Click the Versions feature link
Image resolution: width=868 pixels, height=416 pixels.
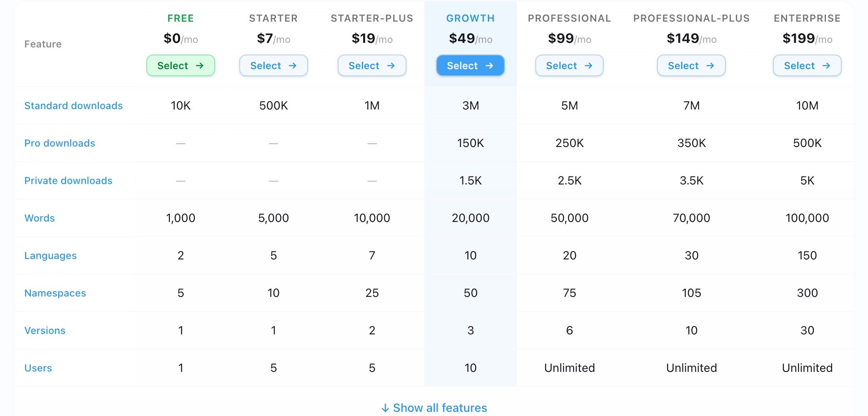[x=45, y=331]
